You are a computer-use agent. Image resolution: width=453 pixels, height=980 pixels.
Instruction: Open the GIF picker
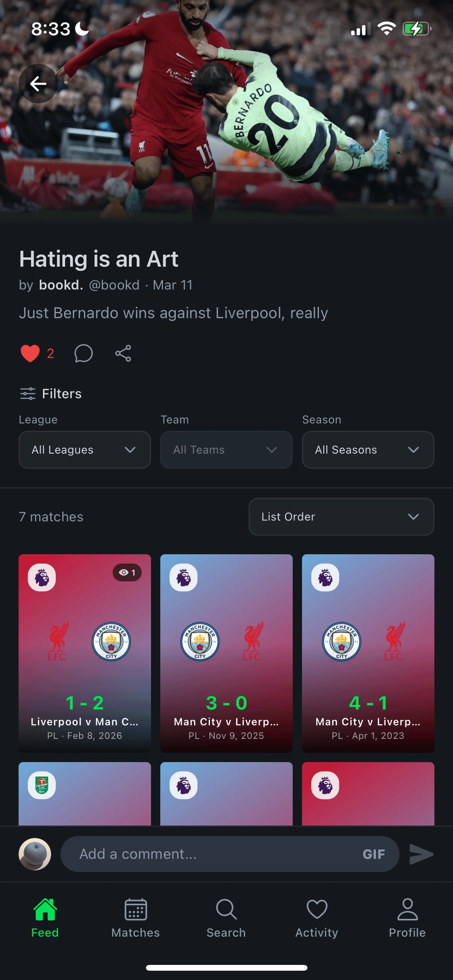[373, 854]
